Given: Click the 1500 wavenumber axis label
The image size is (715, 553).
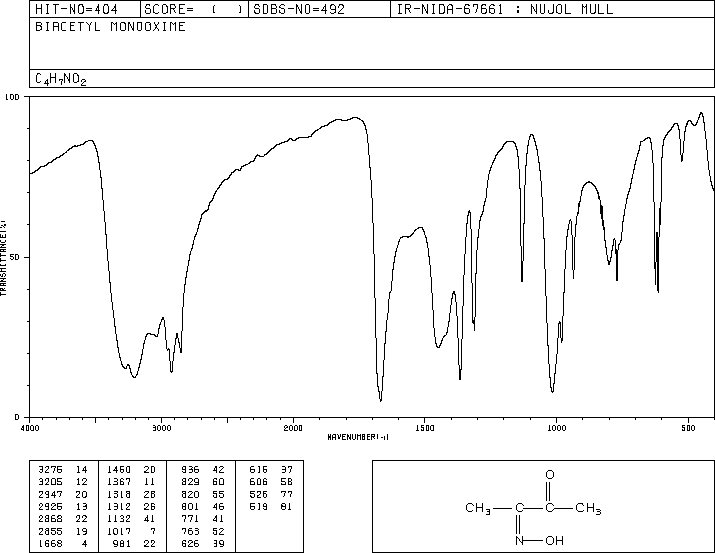Looking at the screenshot, I should [x=425, y=428].
